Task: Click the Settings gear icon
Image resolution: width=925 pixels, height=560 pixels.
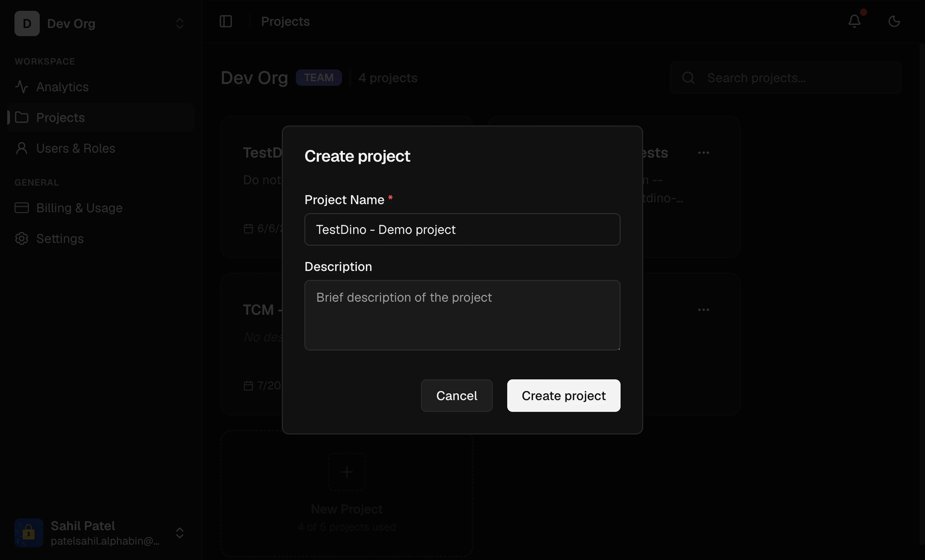Action: 22,239
